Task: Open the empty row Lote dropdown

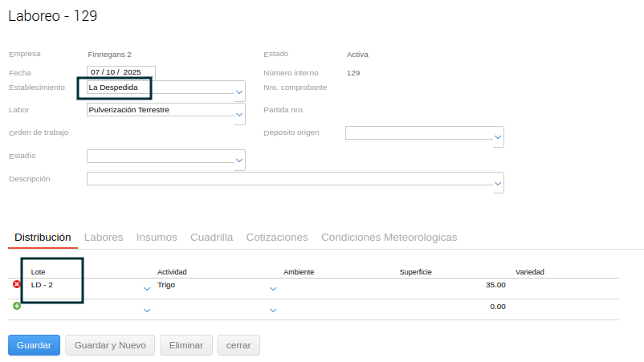Action: click(x=147, y=310)
